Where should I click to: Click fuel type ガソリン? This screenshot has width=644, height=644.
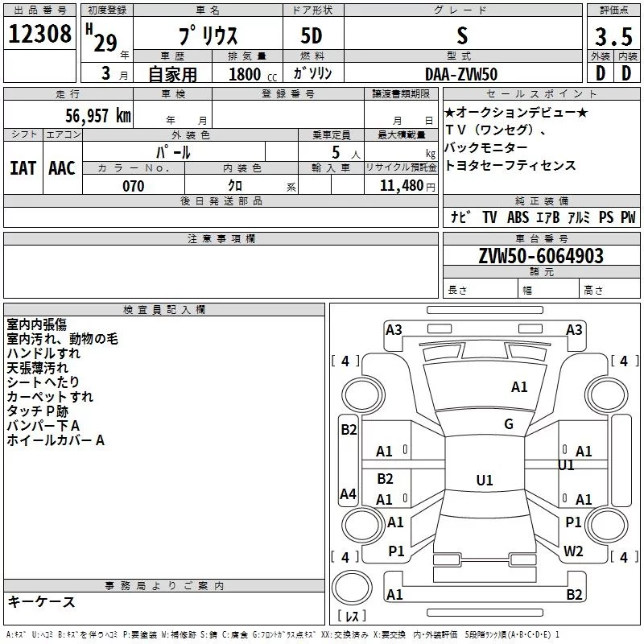(x=312, y=73)
